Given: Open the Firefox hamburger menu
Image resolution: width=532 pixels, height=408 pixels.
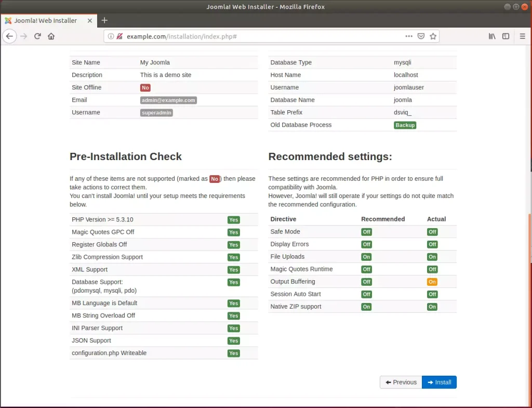Looking at the screenshot, I should (x=523, y=36).
